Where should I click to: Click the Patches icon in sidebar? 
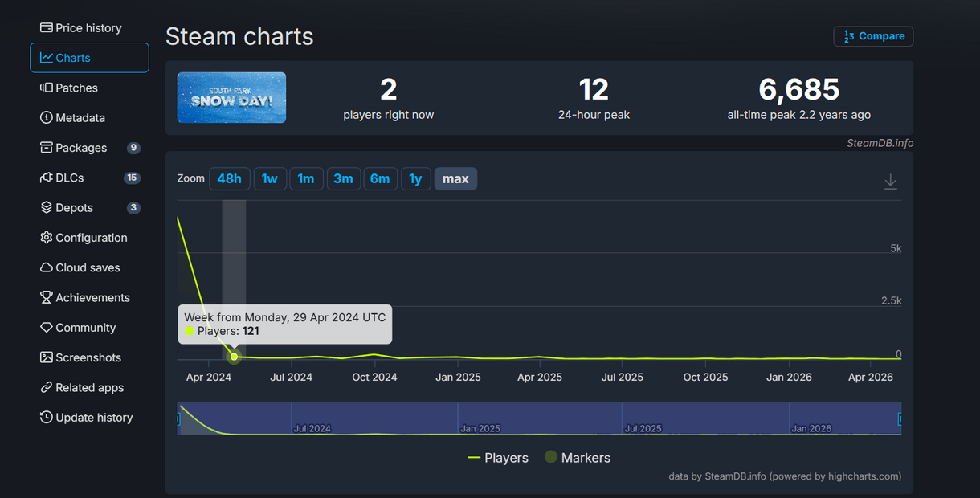[x=47, y=88]
